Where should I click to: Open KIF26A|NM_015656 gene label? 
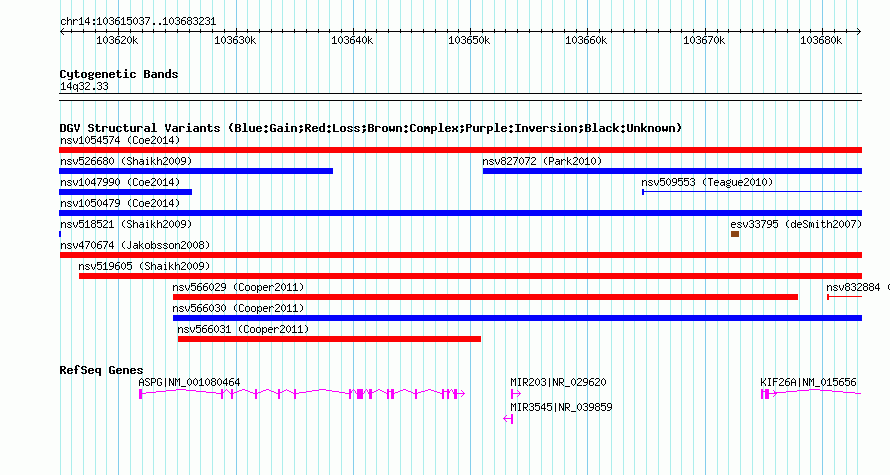pos(808,382)
